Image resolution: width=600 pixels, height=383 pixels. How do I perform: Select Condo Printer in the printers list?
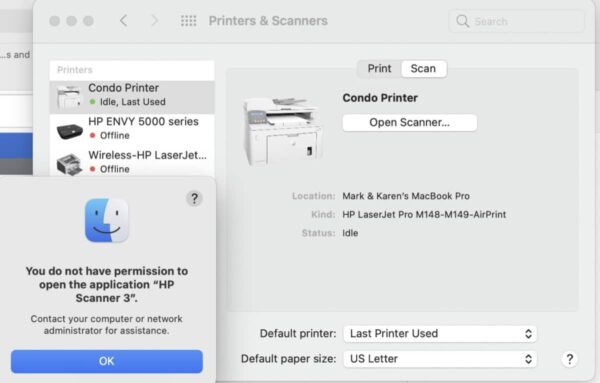pos(132,97)
